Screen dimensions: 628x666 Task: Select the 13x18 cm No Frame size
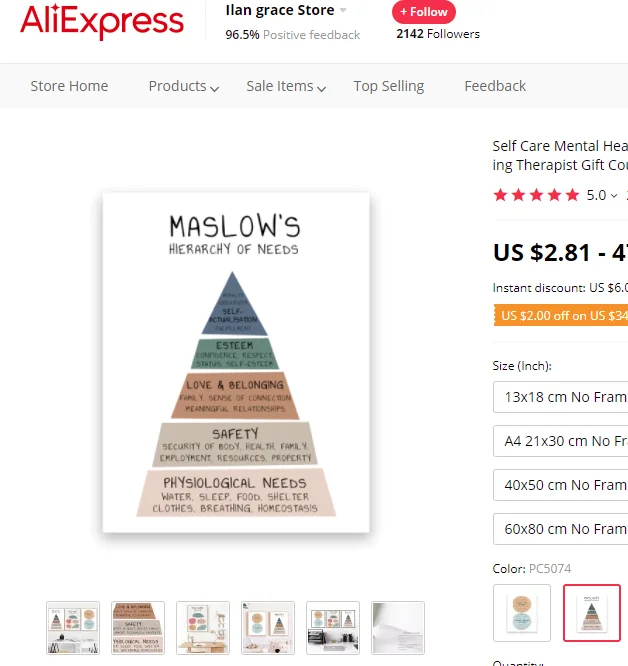click(560, 397)
